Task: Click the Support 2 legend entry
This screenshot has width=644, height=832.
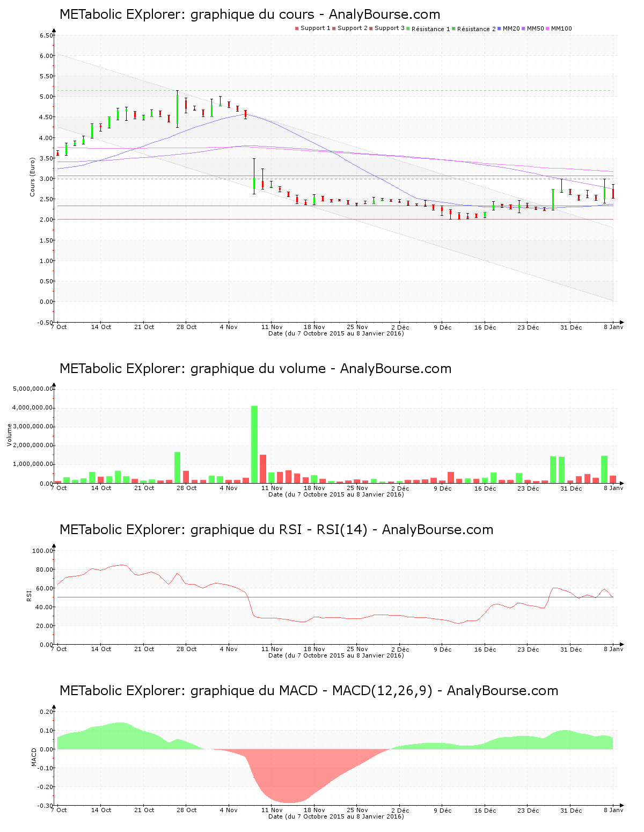Action: (350, 28)
